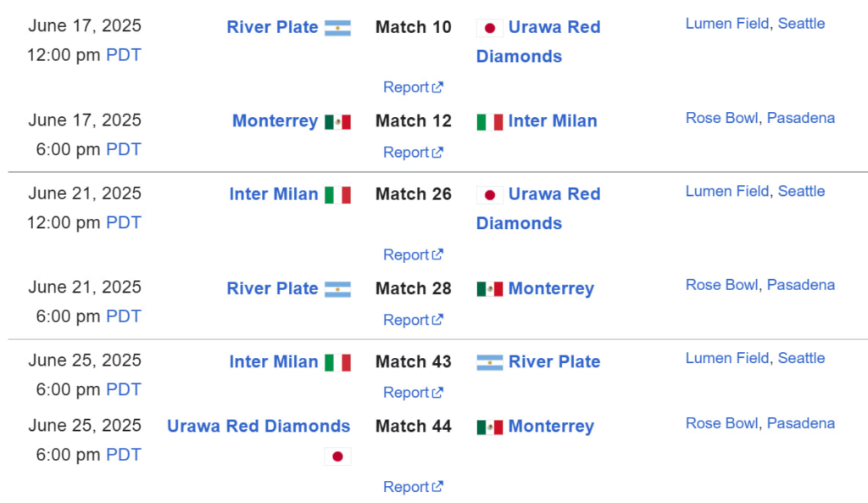Click Seattle link in the Match 43 row
The width and height of the screenshot is (868, 503).
pyautogui.click(x=801, y=358)
